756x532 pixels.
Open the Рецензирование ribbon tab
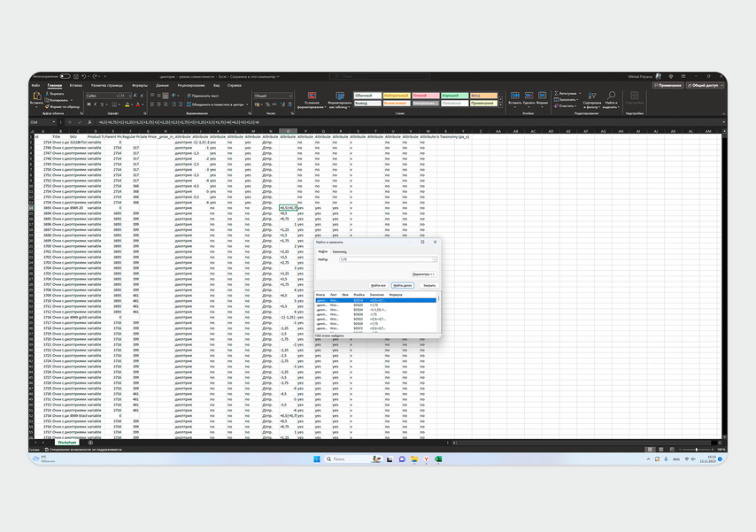pos(191,85)
